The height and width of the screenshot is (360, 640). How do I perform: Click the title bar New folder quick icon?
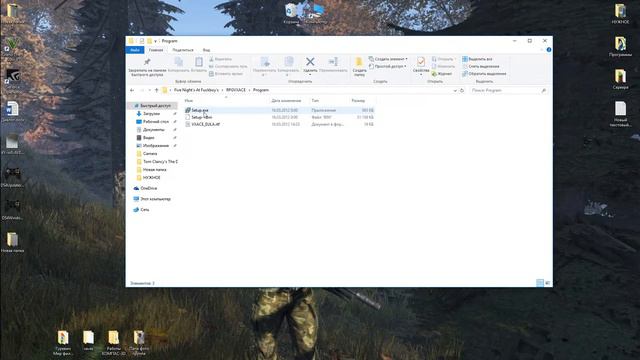click(x=149, y=41)
